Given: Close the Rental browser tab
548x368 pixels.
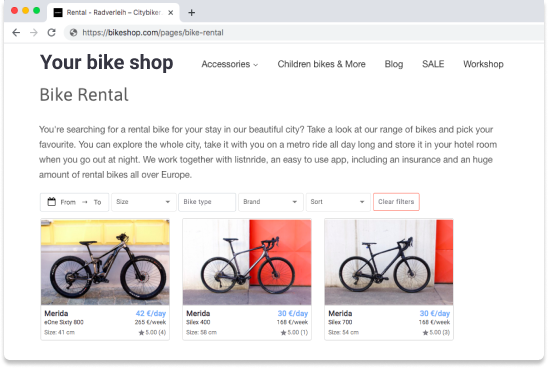Looking at the screenshot, I should 171,13.
